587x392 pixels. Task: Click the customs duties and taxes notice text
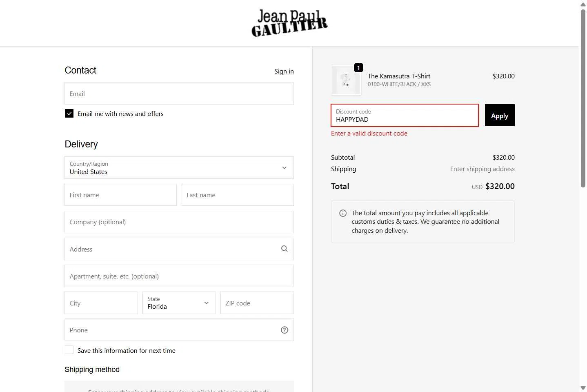pos(425,222)
